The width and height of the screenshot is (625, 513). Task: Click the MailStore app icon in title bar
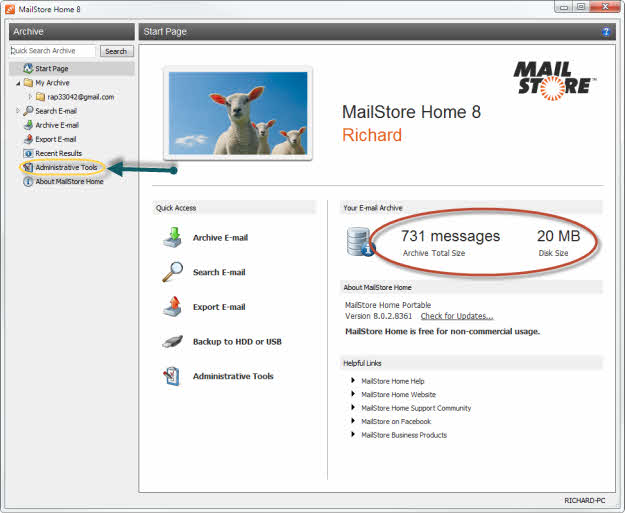pos(10,9)
